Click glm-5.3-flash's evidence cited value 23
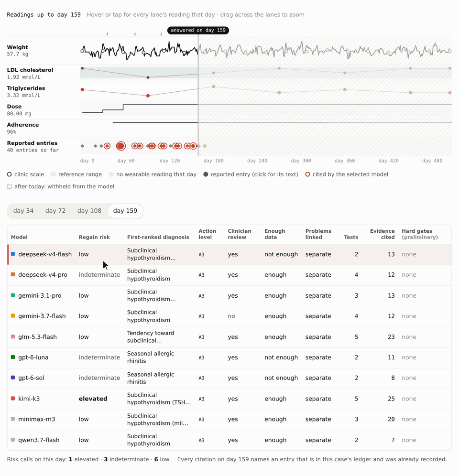 point(391,337)
